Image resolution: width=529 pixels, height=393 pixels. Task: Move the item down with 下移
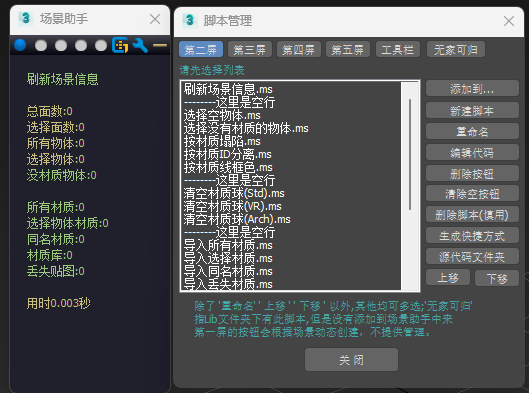pos(497,278)
